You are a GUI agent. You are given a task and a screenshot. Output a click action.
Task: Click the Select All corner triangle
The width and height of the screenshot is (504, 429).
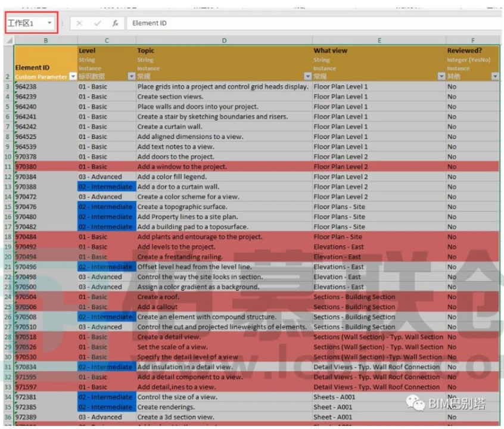point(10,41)
